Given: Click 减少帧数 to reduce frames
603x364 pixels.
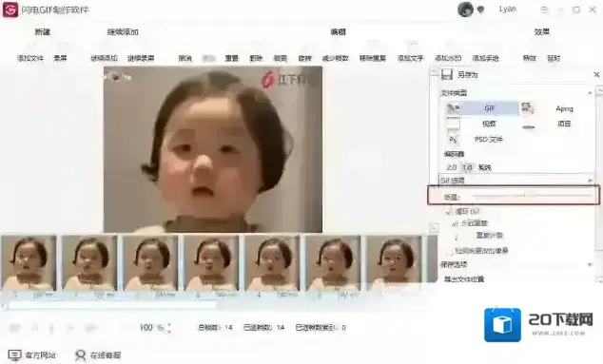Looking at the screenshot, I should [x=335, y=58].
